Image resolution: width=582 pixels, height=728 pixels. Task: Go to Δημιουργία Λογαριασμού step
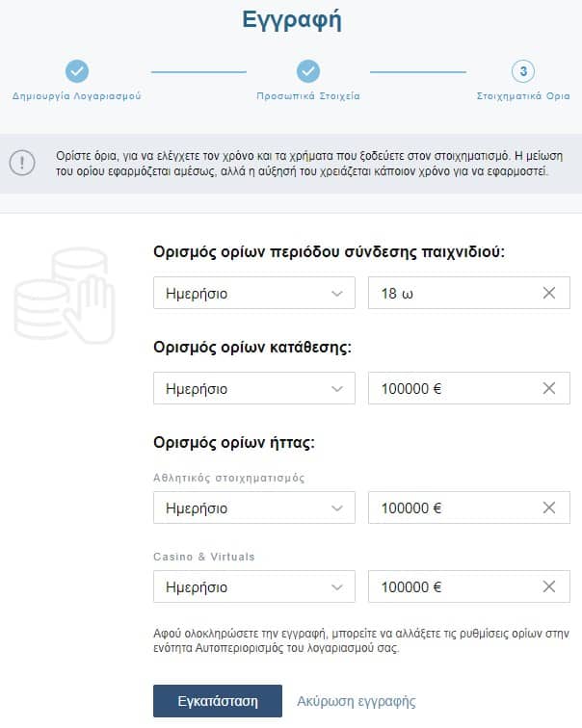point(76,96)
